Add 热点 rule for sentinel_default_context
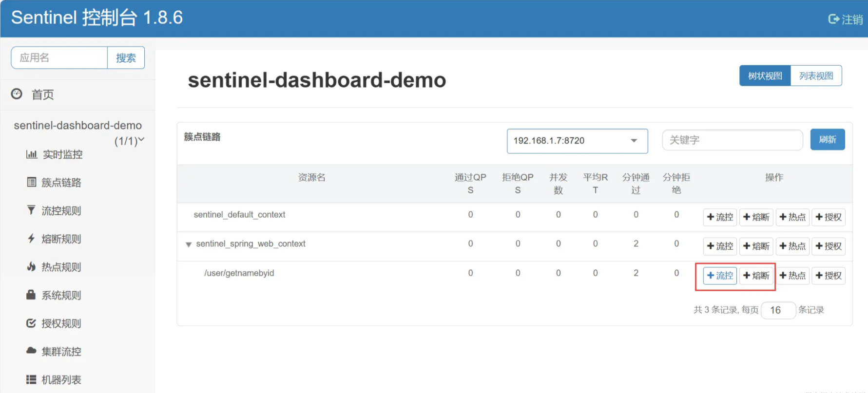 792,217
